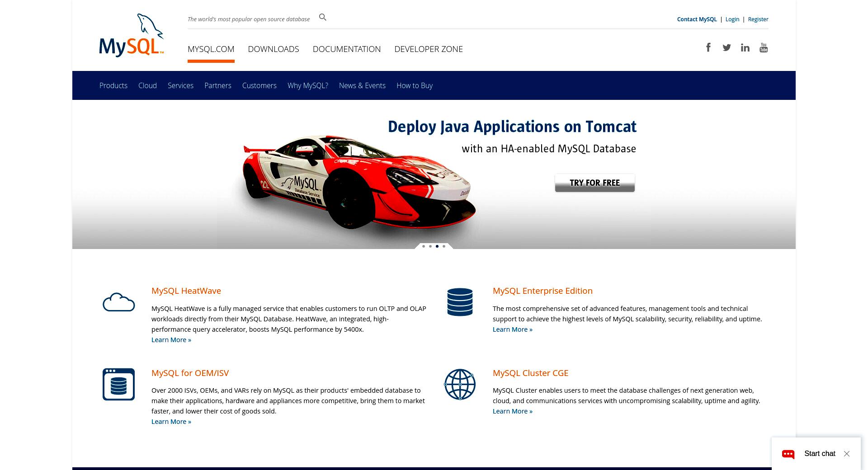The height and width of the screenshot is (470, 868).
Task: Click 'with an HA-enabled MySQL Database' subtitle
Action: click(x=549, y=149)
